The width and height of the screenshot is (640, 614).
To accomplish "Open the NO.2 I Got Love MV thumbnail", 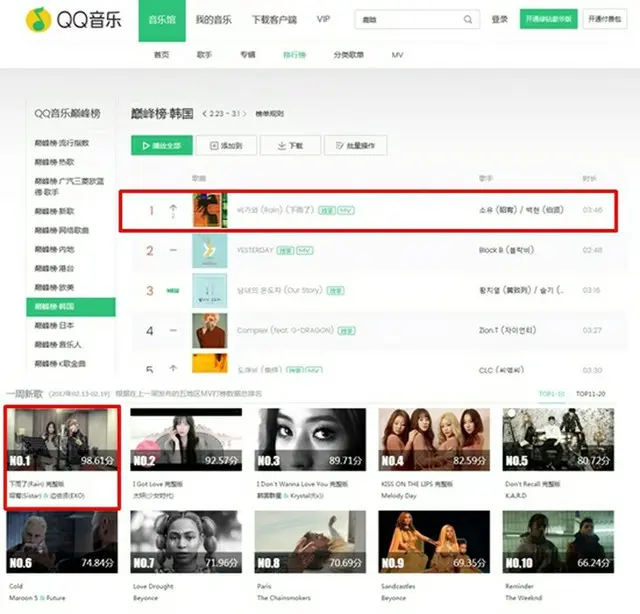I will click(x=186, y=440).
